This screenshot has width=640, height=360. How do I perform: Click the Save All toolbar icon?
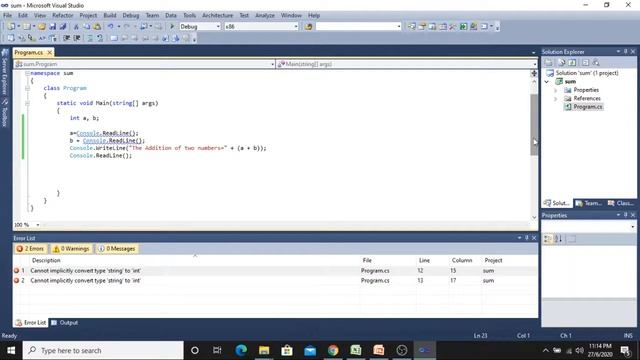[x=63, y=27]
